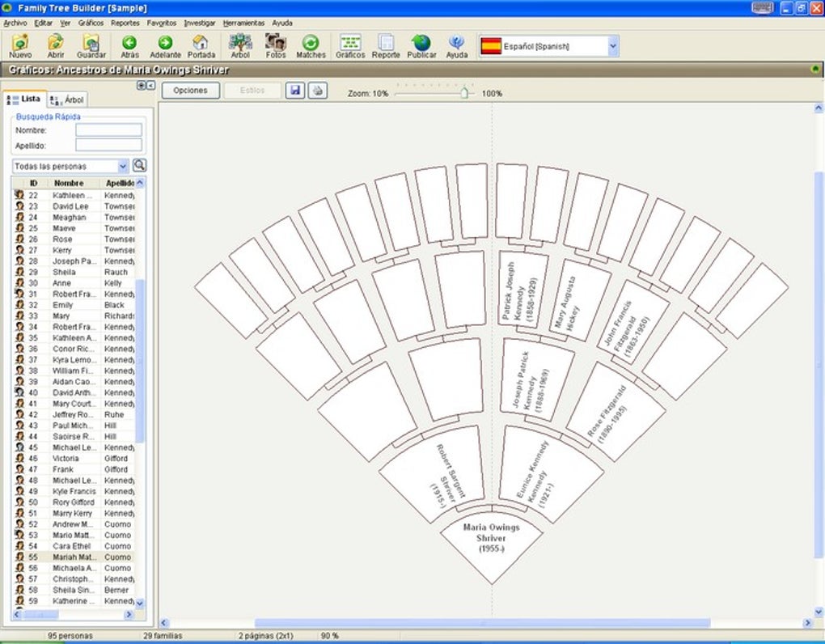Select Mariah Matt Cuomo row 55
Viewport: 825px width, 644px height.
[74, 557]
